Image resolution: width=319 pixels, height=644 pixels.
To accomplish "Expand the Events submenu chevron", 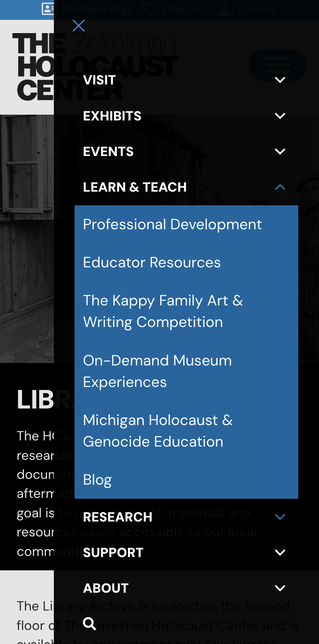I will [x=280, y=151].
